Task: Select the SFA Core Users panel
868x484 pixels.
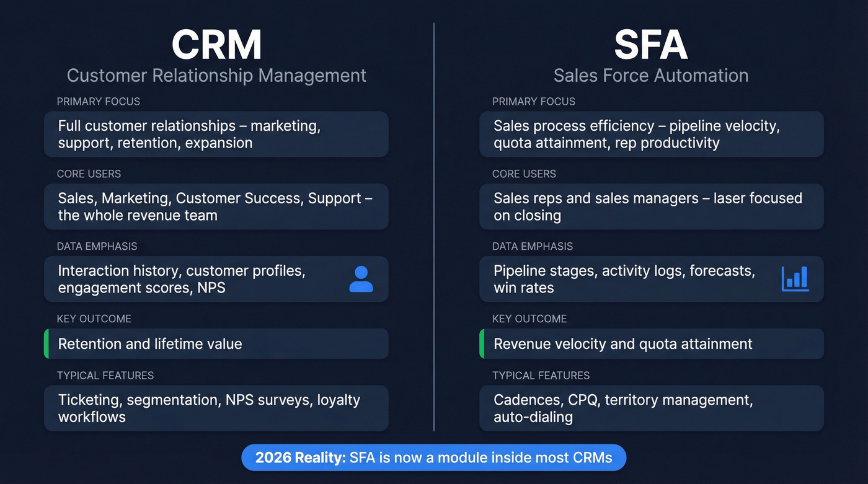Action: [x=651, y=206]
